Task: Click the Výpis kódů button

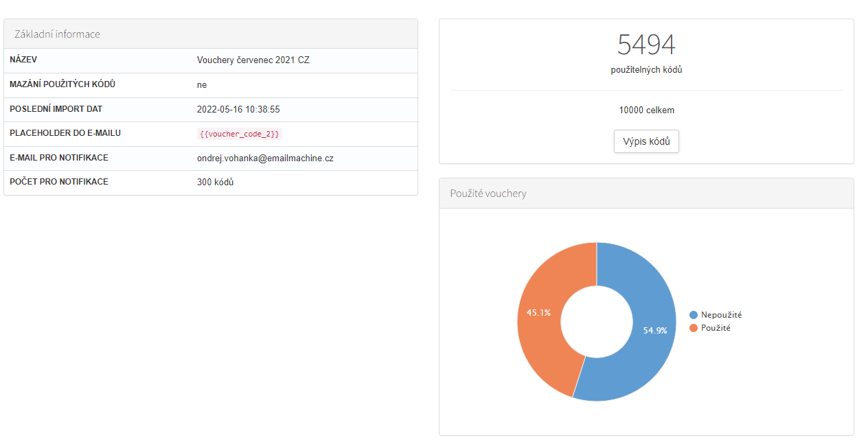Action: (x=646, y=141)
